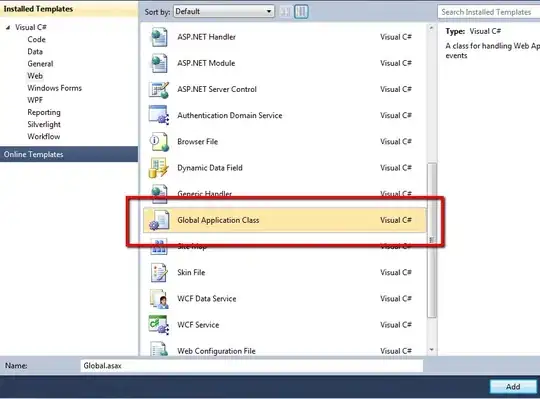Select the Dynamic Data Field name

point(210,168)
